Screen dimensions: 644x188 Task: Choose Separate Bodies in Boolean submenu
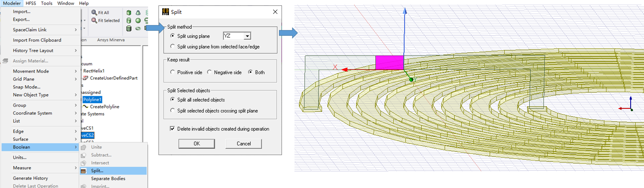113,178
